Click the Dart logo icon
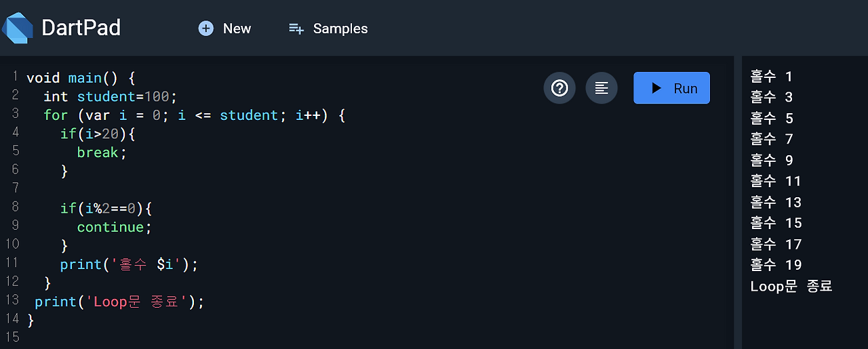This screenshot has width=868, height=349. 18,28
